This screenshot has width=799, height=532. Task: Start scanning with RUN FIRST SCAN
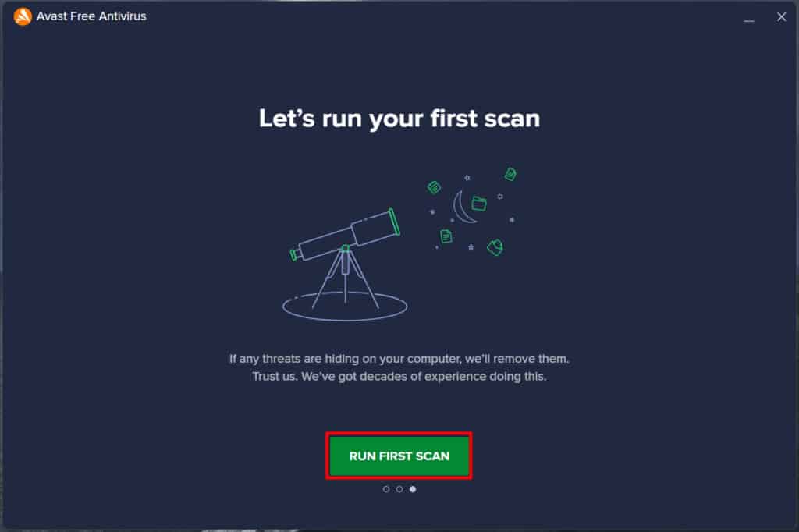pyautogui.click(x=399, y=456)
